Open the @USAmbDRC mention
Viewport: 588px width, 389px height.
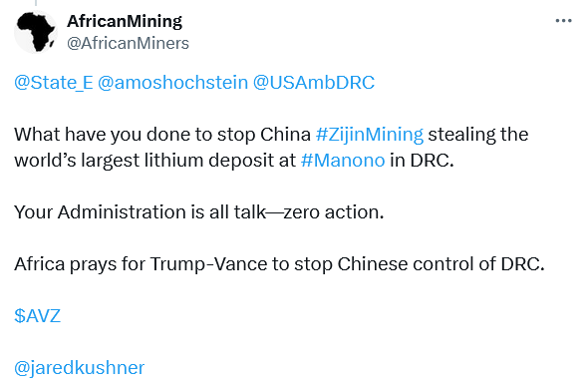click(x=314, y=82)
